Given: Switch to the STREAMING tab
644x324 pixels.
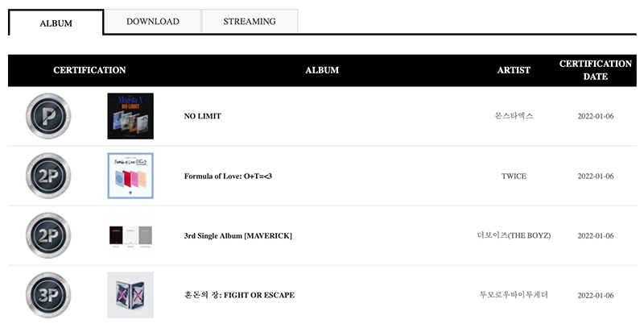Looking at the screenshot, I should (x=250, y=22).
